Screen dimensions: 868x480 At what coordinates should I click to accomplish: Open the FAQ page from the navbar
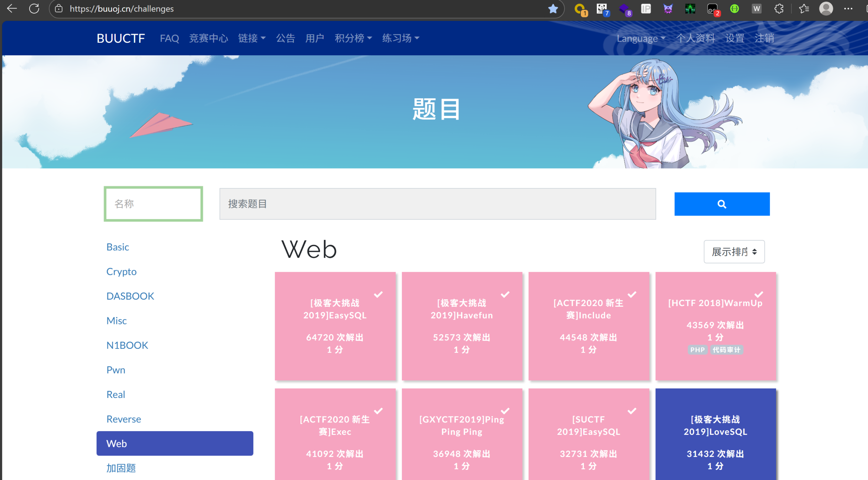click(170, 38)
